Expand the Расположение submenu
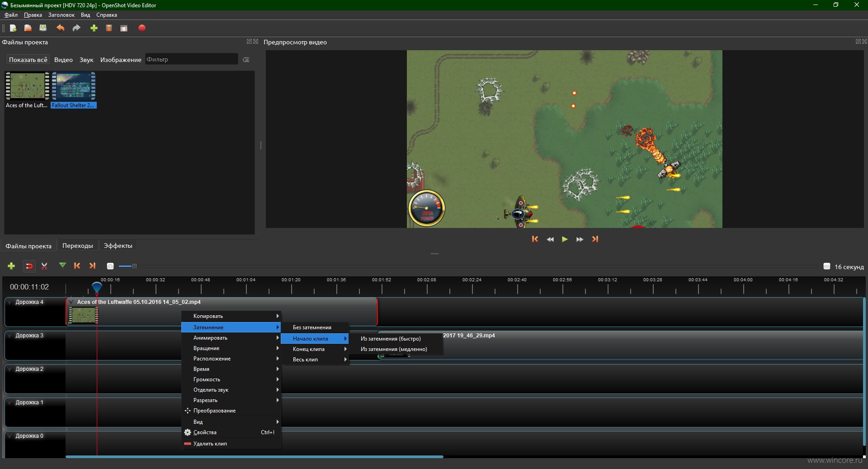The width and height of the screenshot is (868, 469). [231, 359]
